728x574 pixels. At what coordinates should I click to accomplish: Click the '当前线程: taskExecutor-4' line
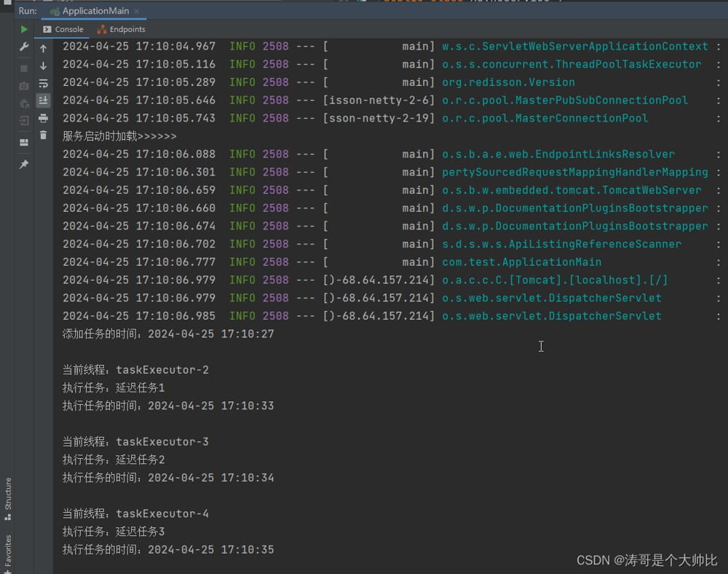click(135, 514)
